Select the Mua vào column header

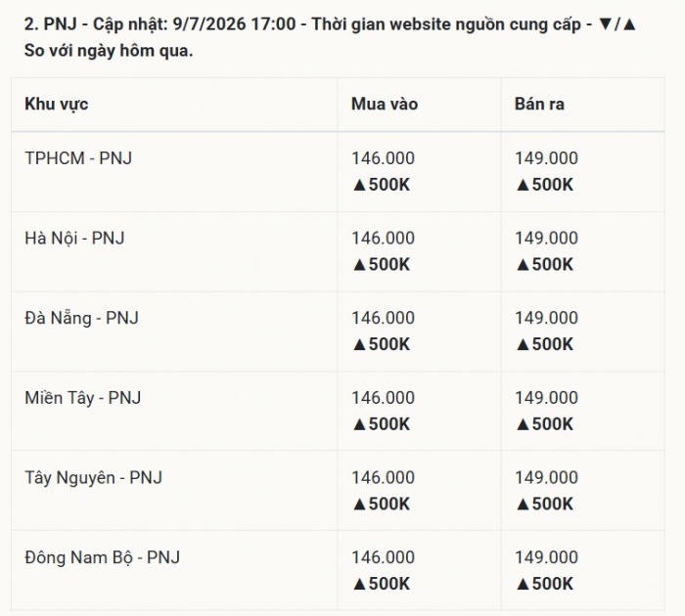point(385,104)
